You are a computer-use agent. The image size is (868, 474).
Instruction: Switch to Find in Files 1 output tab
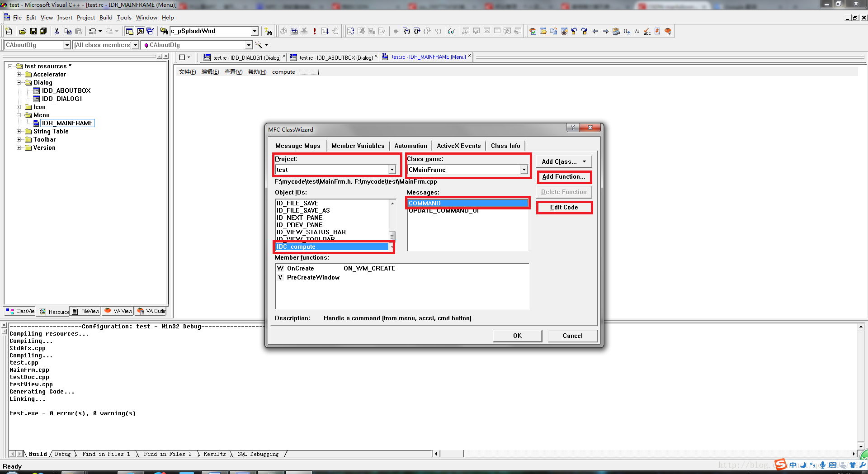[106, 454]
